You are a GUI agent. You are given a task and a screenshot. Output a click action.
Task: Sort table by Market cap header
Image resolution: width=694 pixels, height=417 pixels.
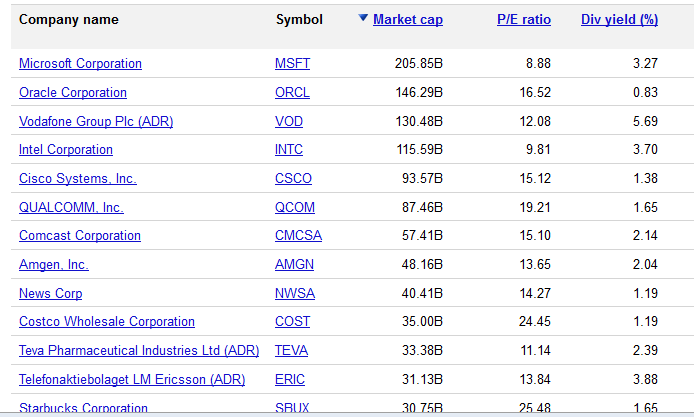(x=408, y=19)
